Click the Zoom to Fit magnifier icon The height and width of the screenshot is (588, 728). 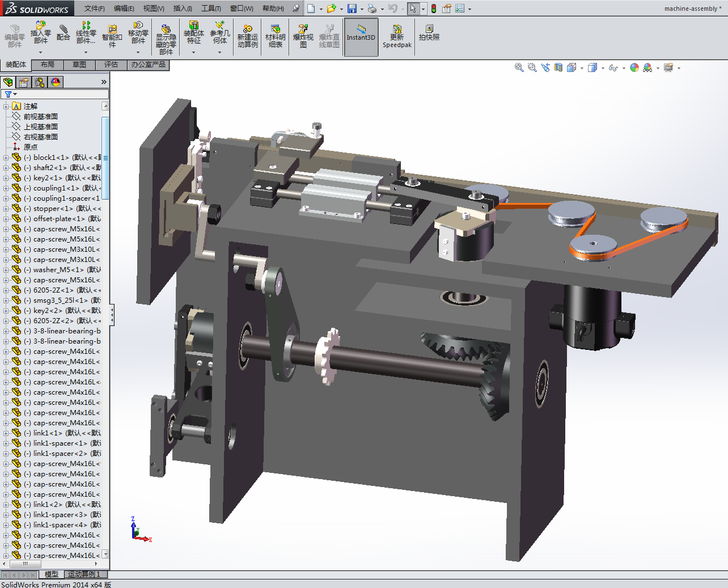click(x=519, y=67)
